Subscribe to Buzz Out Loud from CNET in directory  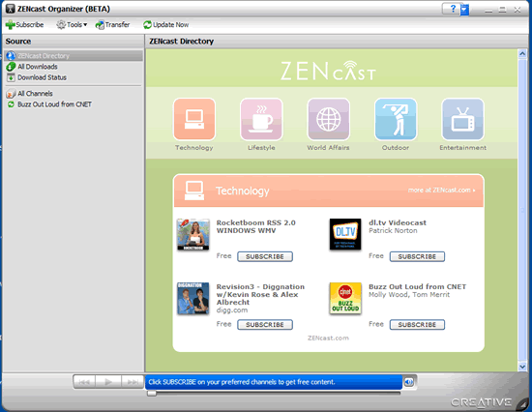417,325
